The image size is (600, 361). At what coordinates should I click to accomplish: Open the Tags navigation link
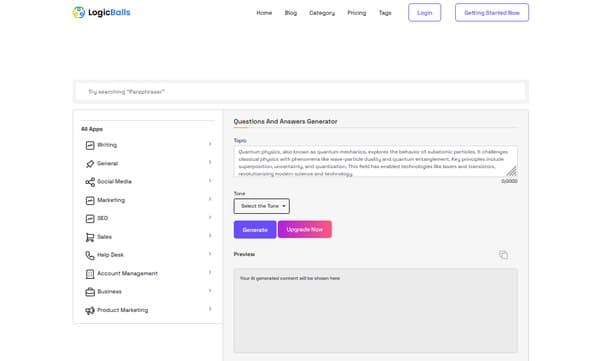(x=385, y=13)
